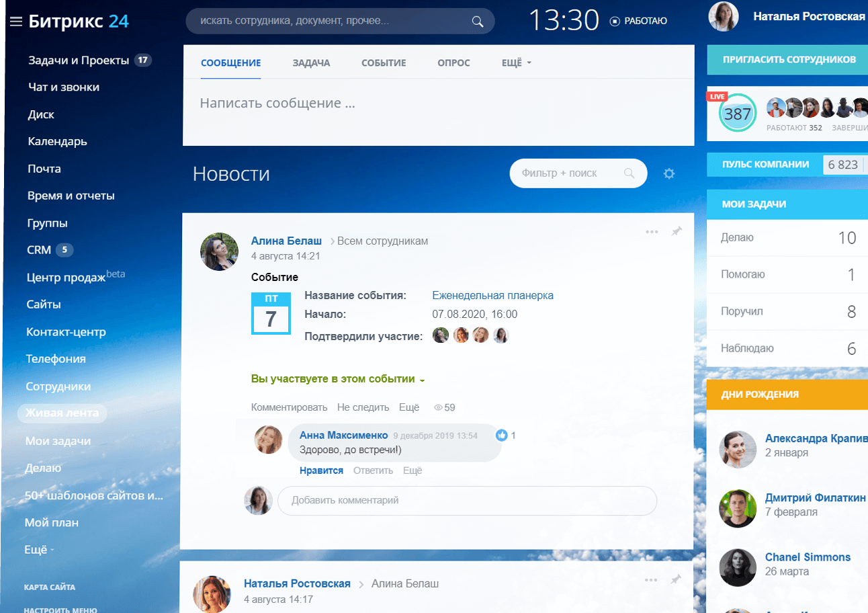Open Чат и звонки in sidebar
This screenshot has height=613, width=868.
pyautogui.click(x=64, y=87)
